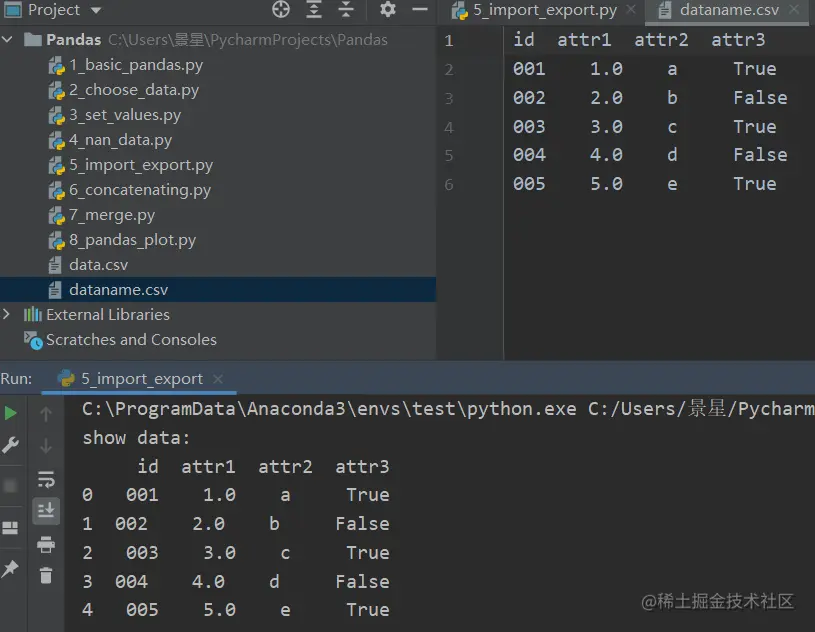Select 4_nan_data.py in project tree
The height and width of the screenshot is (632, 815).
point(120,140)
